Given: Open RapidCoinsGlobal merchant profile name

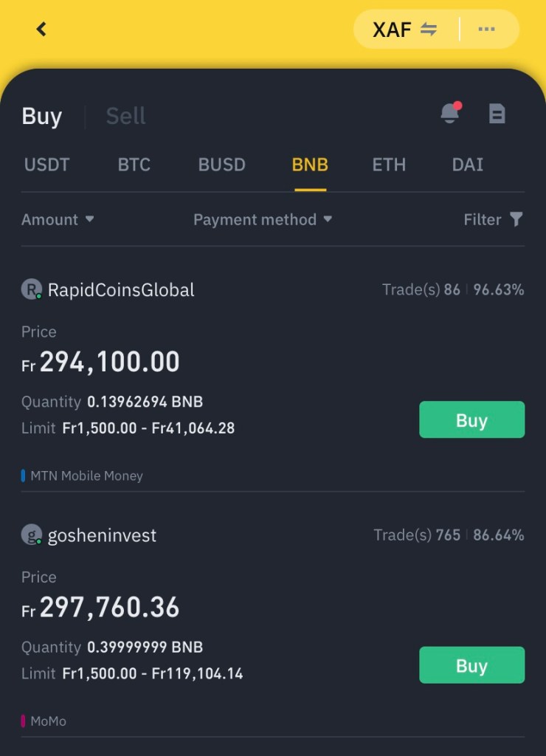Looking at the screenshot, I should pos(121,290).
